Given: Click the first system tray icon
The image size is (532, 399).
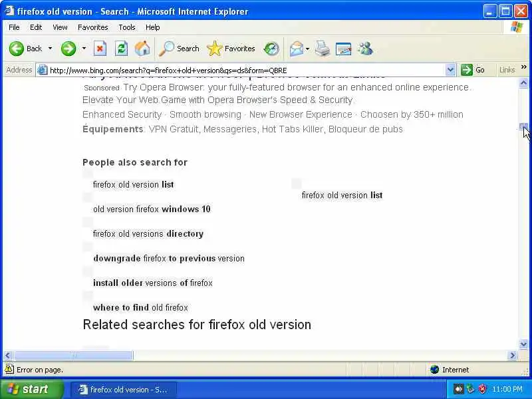Looking at the screenshot, I should coord(458,389).
